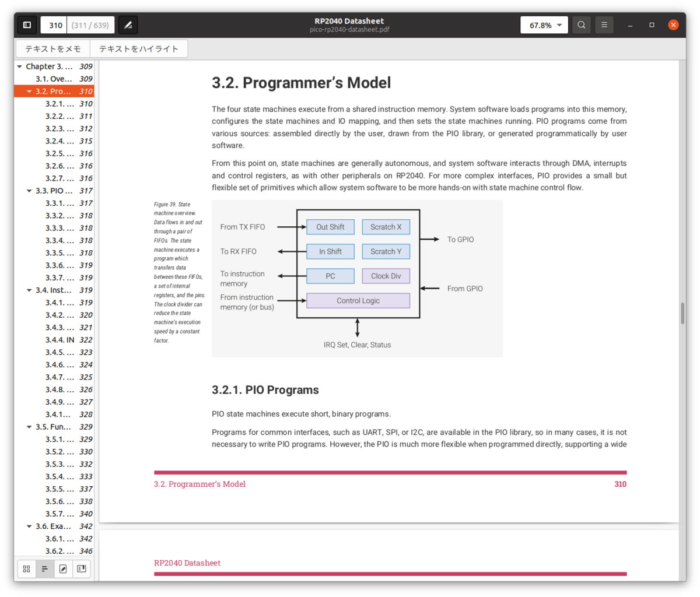Switch sidebar to bookmarks view

tap(82, 568)
